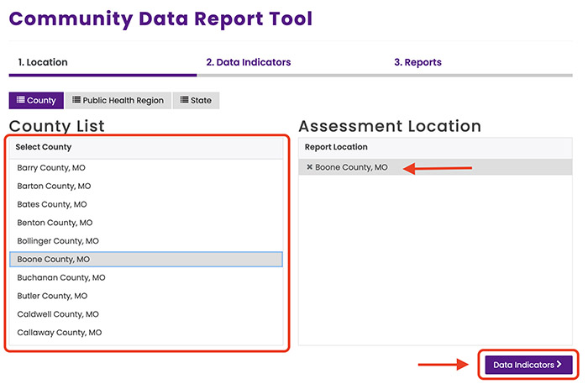This screenshot has height=384, width=588.
Task: Select Bollinger County, MO from list
Action: coord(146,241)
